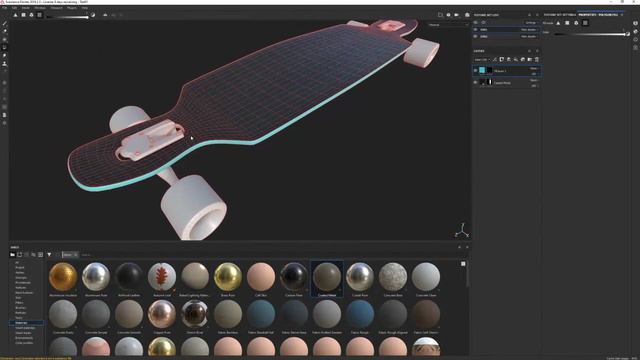Toggle visibility of first texture set

click(x=476, y=29)
